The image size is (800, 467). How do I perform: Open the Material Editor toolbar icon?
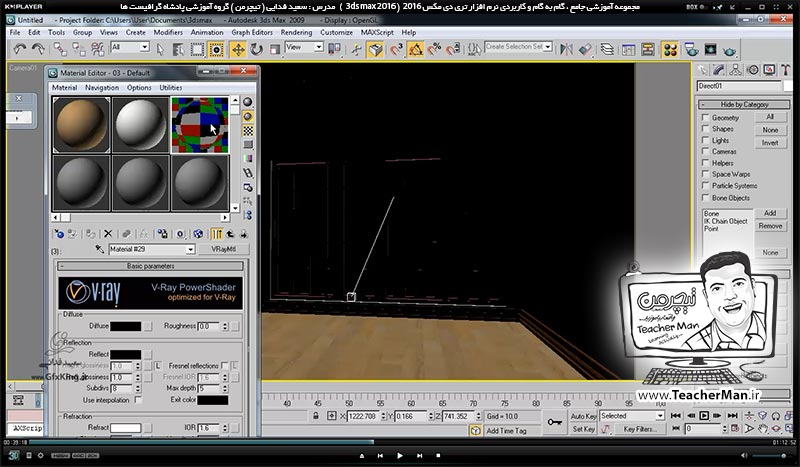coord(670,50)
